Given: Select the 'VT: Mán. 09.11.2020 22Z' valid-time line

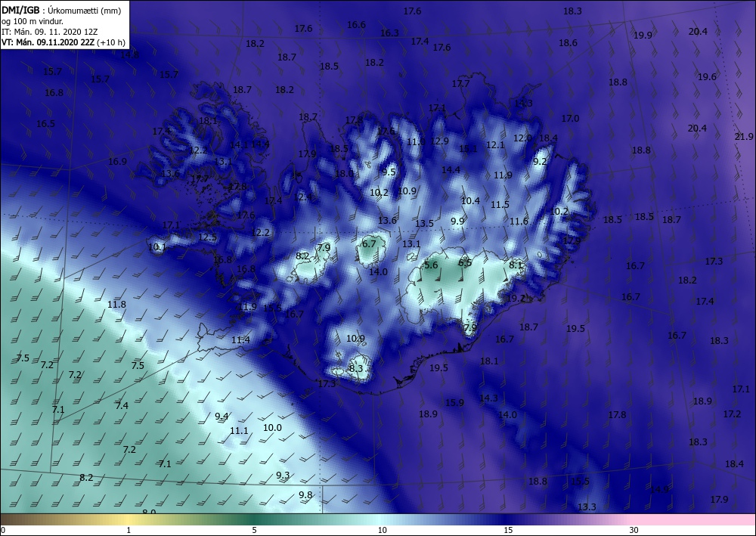Looking at the screenshot, I should pyautogui.click(x=48, y=42).
